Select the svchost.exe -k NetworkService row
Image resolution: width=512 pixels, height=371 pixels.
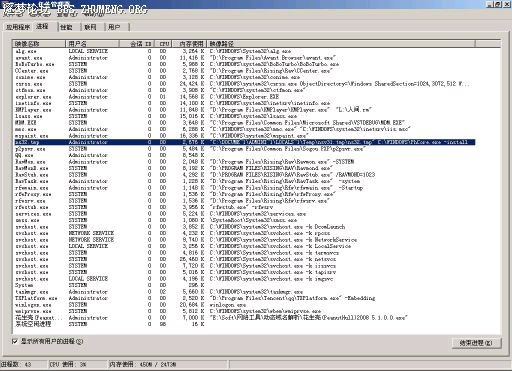tap(244, 240)
